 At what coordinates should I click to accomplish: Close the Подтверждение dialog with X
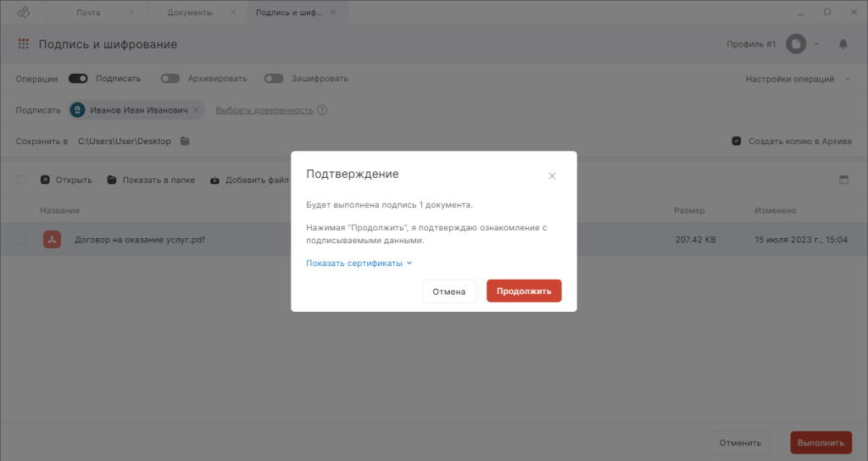(551, 176)
